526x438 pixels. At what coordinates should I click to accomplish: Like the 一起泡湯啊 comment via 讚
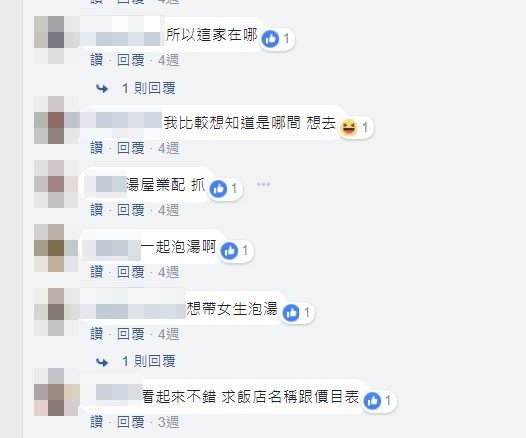[x=97, y=272]
